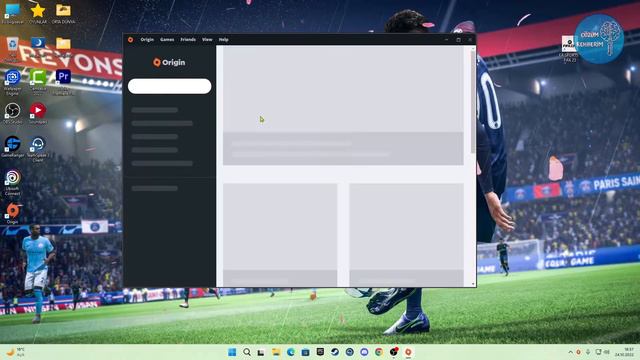This screenshot has height=360, width=640.
Task: Open the Epic Games taskbar icon
Action: tap(320, 352)
